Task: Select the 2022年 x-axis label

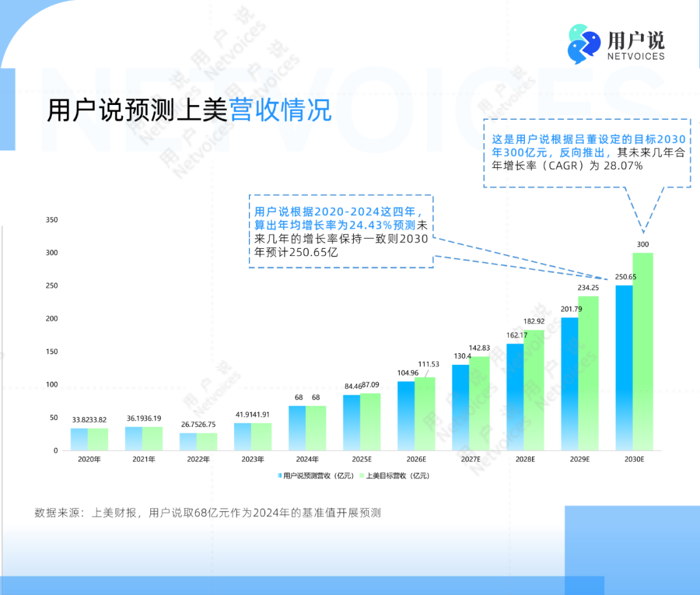Action: click(198, 460)
